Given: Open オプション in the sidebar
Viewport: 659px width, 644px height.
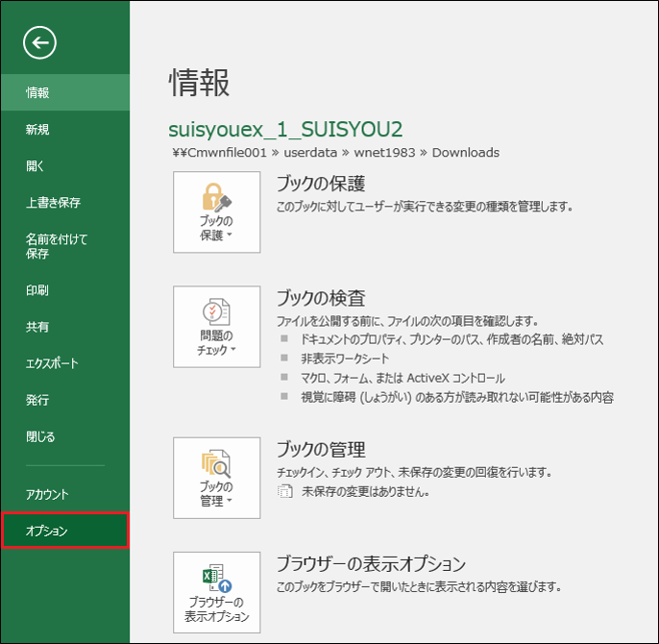Looking at the screenshot, I should (x=65, y=531).
